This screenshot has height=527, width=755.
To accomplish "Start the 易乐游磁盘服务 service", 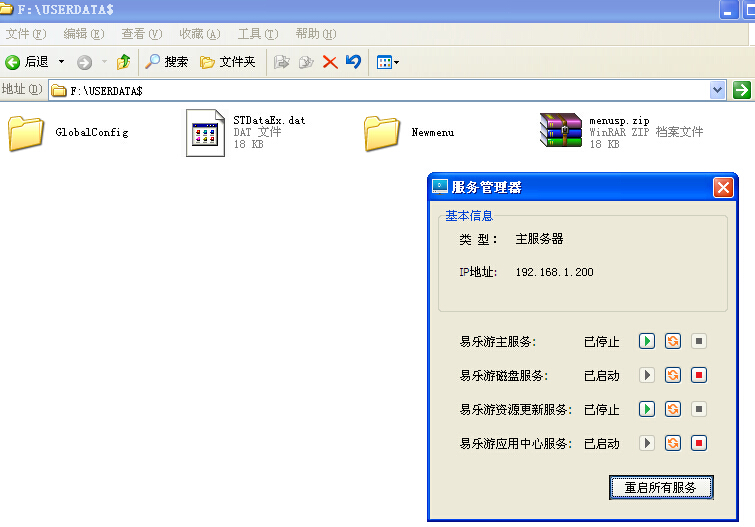I will (x=647, y=375).
